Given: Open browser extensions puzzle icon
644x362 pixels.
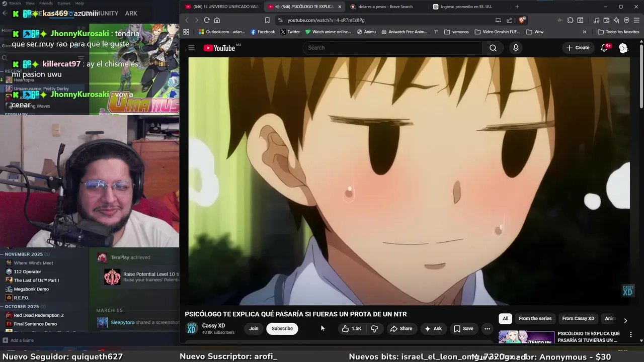Looking at the screenshot, I should (x=570, y=20).
